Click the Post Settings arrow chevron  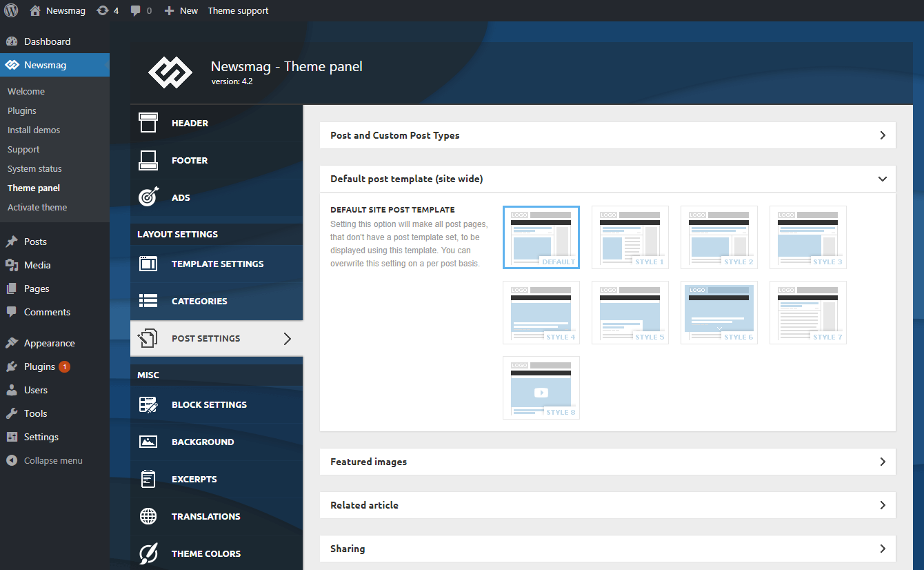coord(288,338)
